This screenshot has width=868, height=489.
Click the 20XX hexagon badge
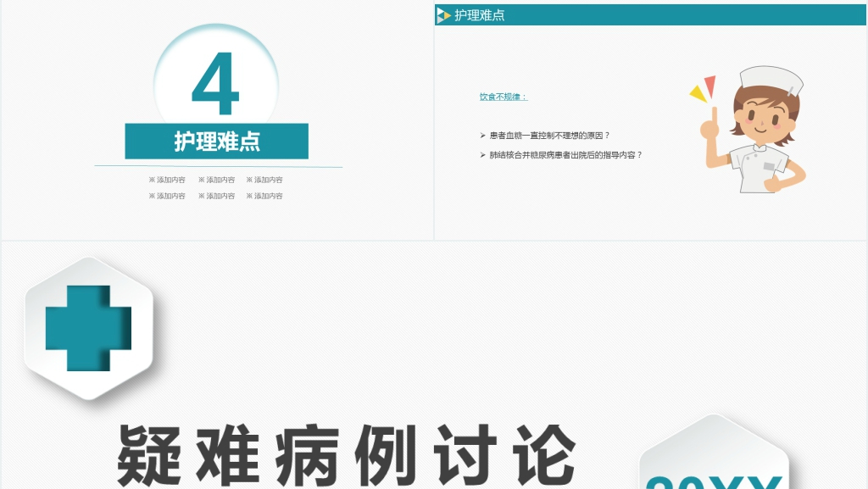[714, 452]
